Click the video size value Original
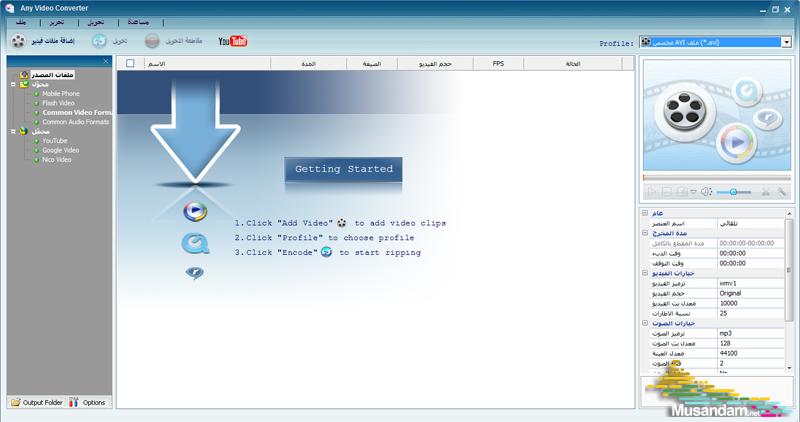 coord(730,293)
